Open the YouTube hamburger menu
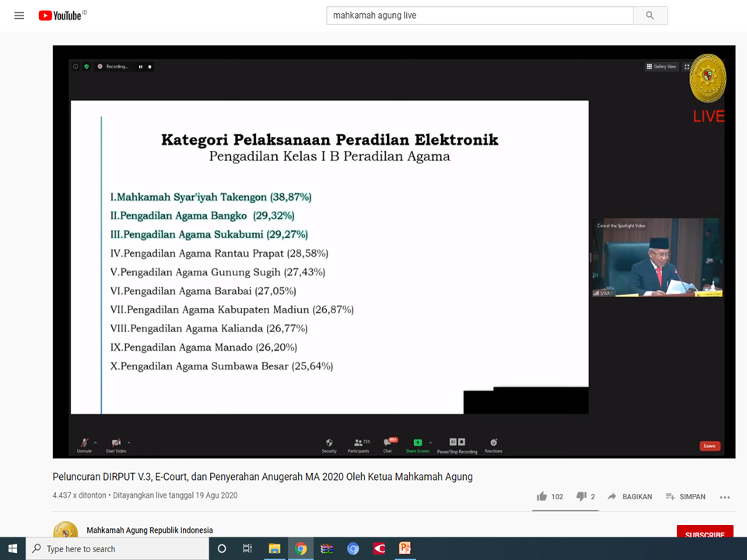 tap(19, 16)
